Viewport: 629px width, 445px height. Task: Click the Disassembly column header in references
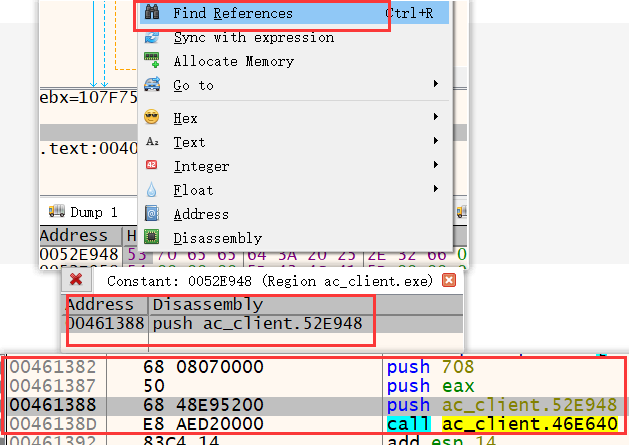click(x=208, y=304)
